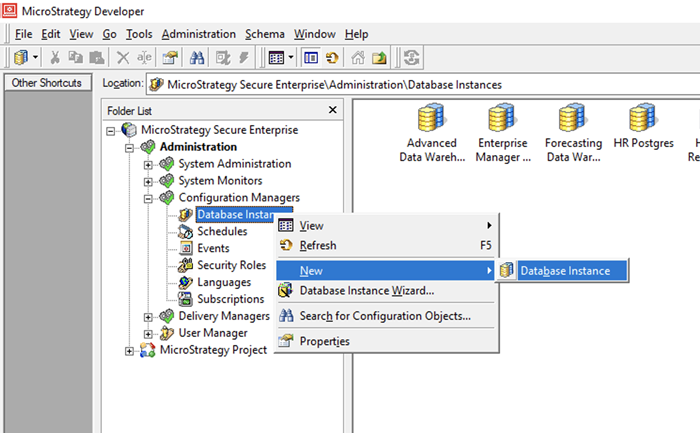The height and width of the screenshot is (433, 700).
Task: Select the HR Postgres database instance
Action: (x=643, y=127)
